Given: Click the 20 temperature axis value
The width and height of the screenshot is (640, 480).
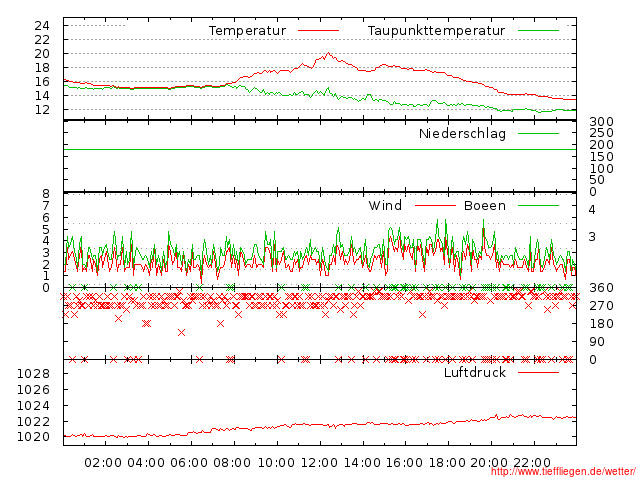Looking at the screenshot, I should [42, 53].
